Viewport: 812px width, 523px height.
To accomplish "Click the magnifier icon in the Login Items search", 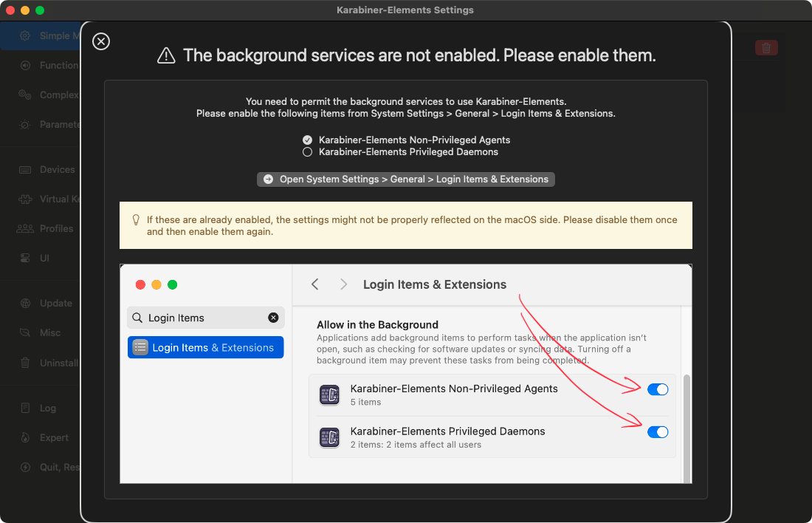I will pyautogui.click(x=137, y=318).
